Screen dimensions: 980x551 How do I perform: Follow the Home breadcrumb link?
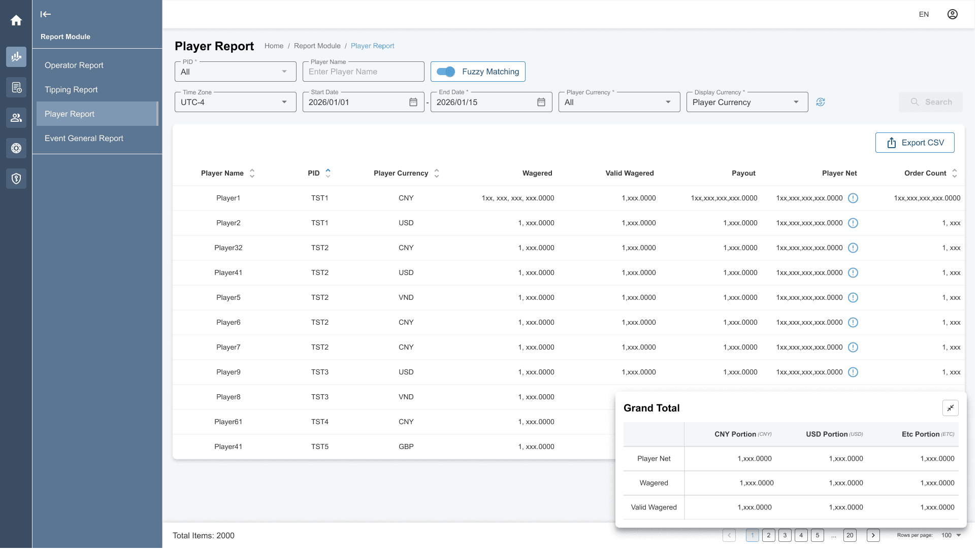click(x=275, y=46)
